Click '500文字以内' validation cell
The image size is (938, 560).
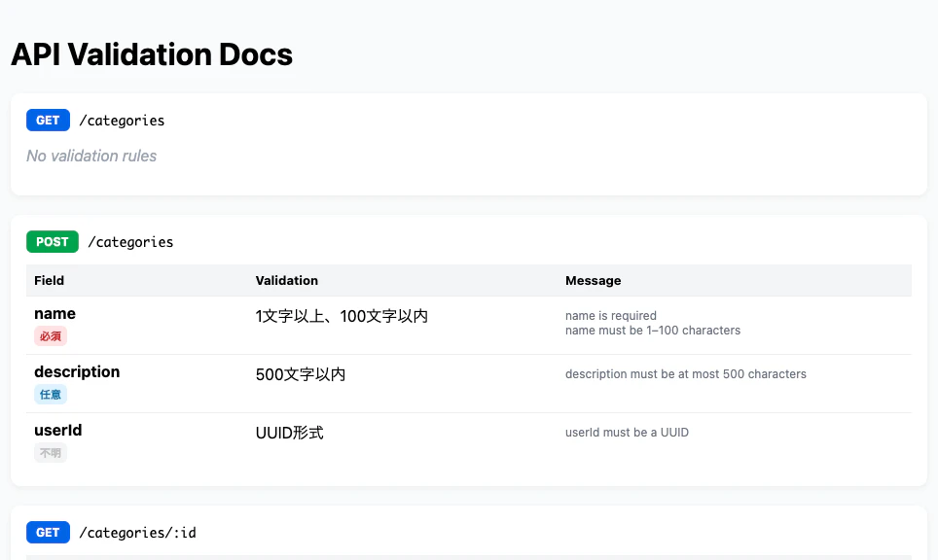coord(301,374)
